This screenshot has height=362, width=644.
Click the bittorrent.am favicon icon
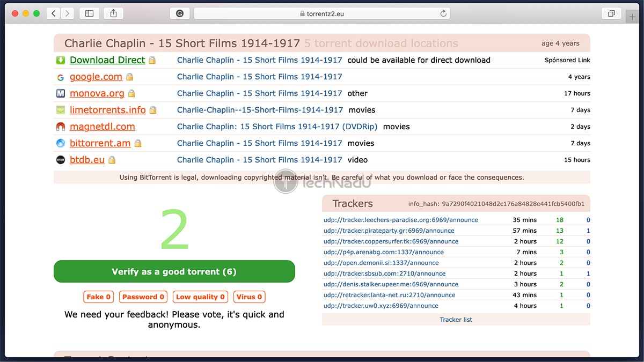61,143
